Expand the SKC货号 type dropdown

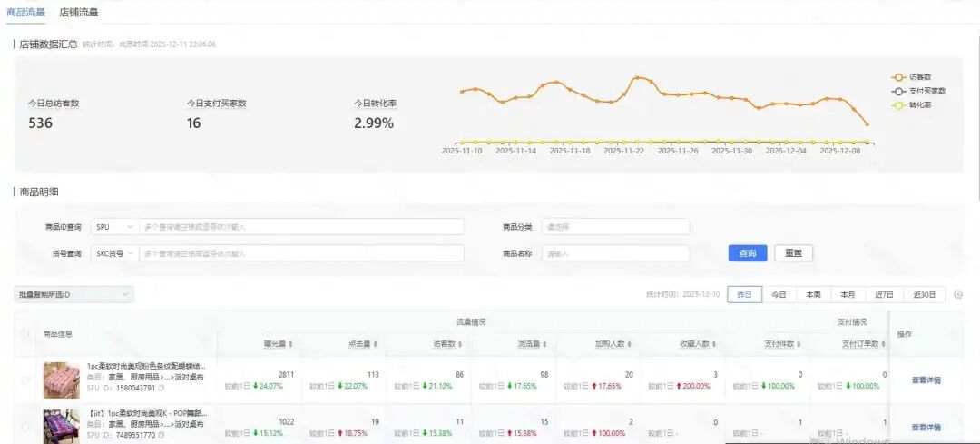coord(113,253)
